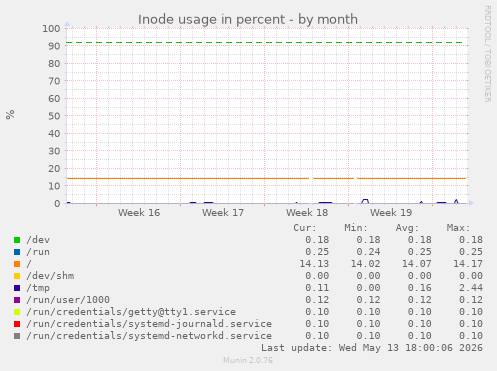Click the green dashed threshold line near 92
Image resolution: width=497 pixels, height=371 pixels.
pyautogui.click(x=265, y=43)
